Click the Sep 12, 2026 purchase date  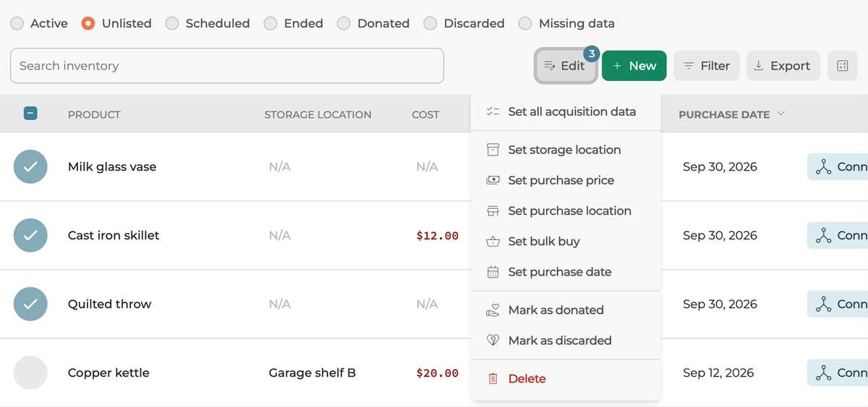pos(718,373)
